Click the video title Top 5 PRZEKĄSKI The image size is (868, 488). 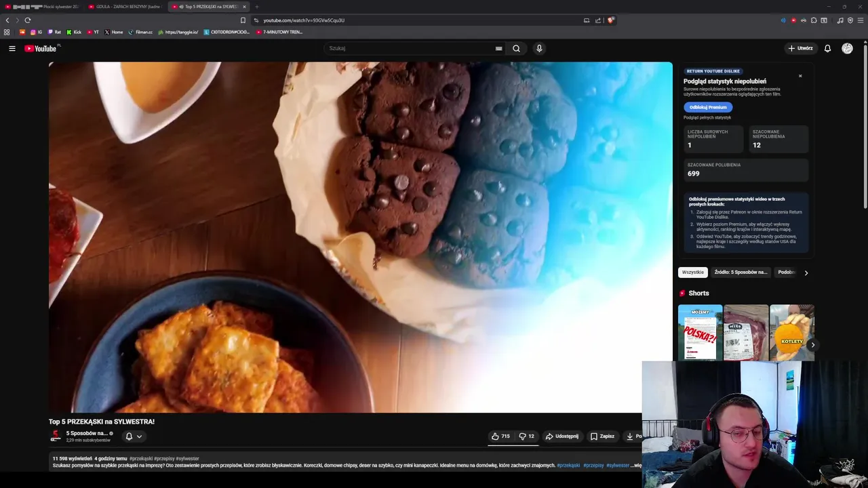point(102,422)
